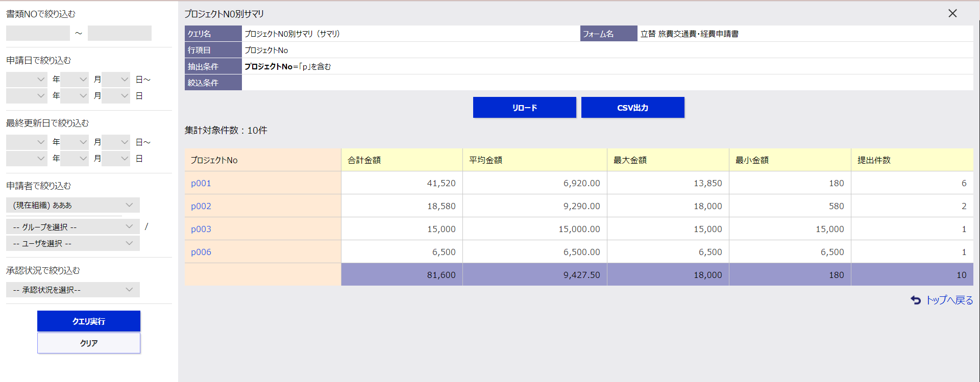Export results with CSV出力 button
This screenshot has width=980, height=382.
[x=632, y=108]
